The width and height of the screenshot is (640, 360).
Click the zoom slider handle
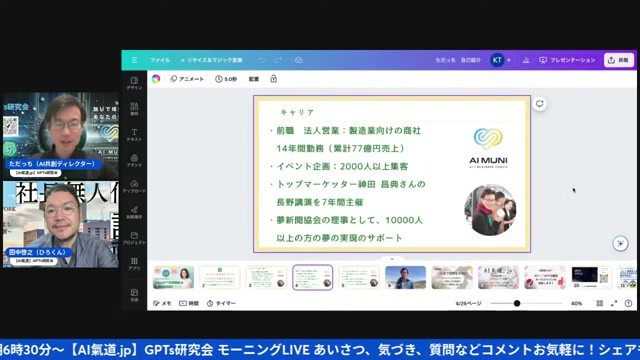pos(517,303)
